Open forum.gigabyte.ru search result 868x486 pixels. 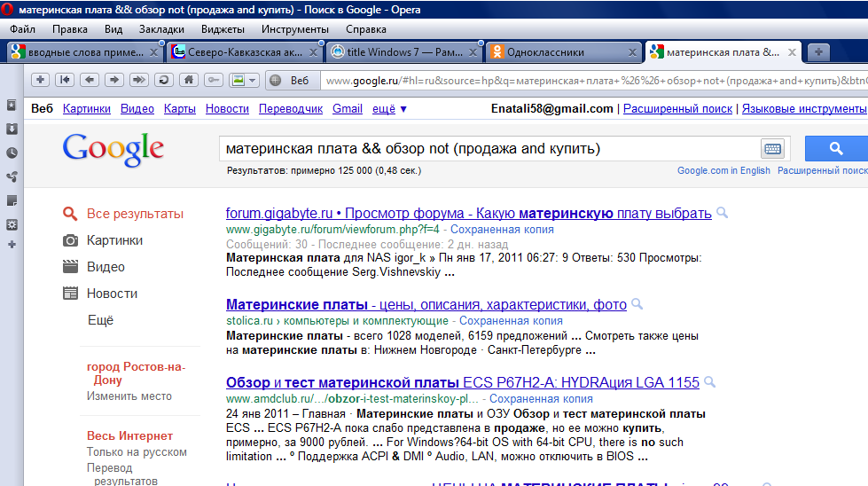coord(468,213)
